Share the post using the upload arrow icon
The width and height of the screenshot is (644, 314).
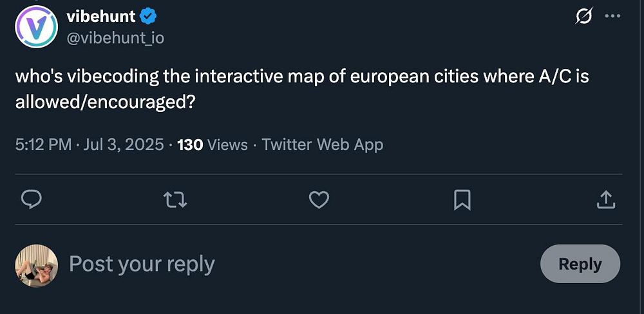coord(606,201)
